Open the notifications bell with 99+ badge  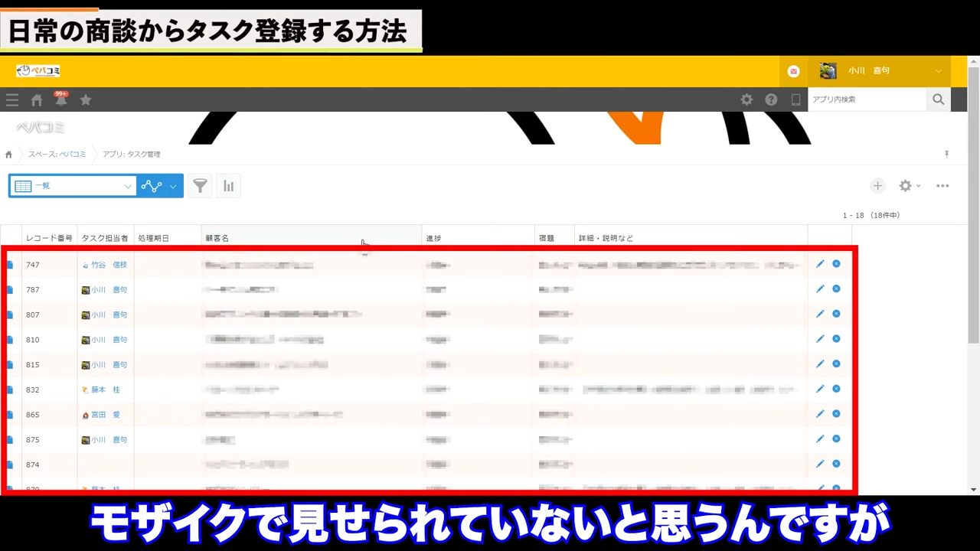(61, 100)
